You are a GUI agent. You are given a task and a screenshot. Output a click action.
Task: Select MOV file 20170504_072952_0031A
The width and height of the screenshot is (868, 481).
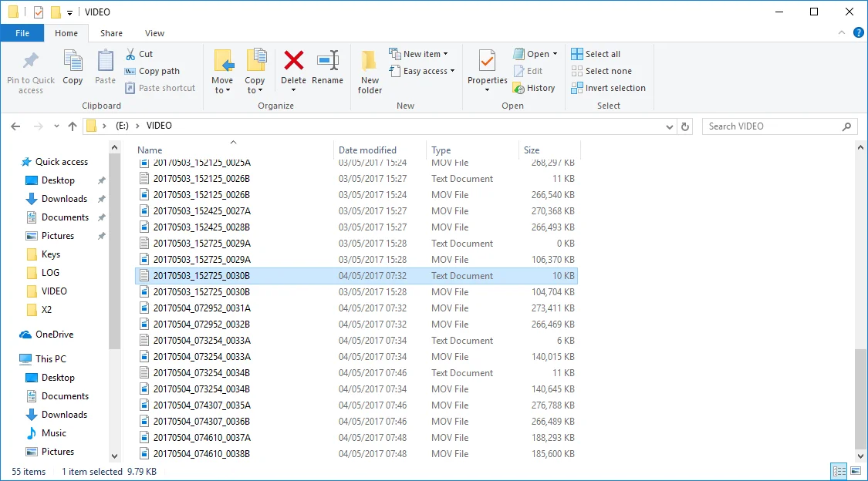point(356,308)
